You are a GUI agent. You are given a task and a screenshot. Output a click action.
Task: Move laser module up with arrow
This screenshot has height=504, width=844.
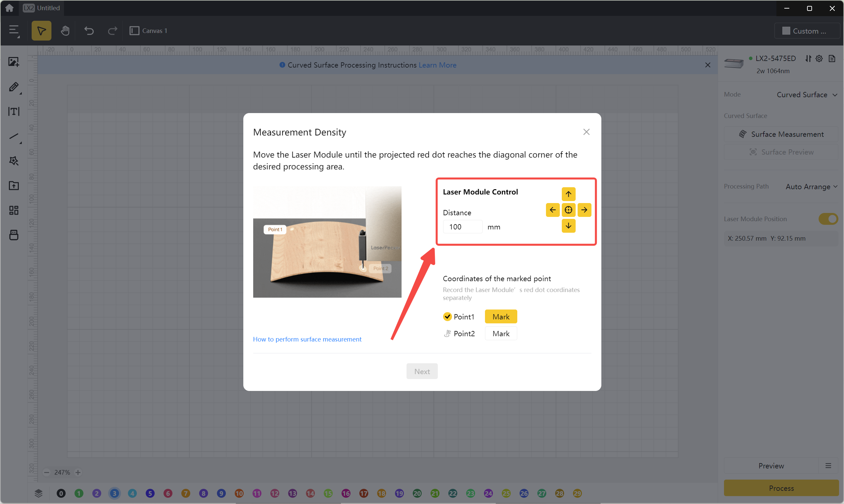pyautogui.click(x=568, y=194)
